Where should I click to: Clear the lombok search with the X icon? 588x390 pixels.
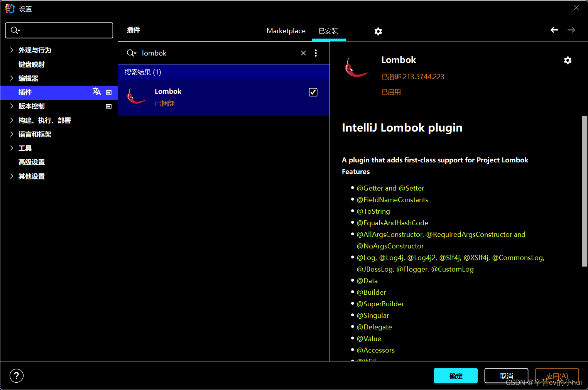coord(303,53)
